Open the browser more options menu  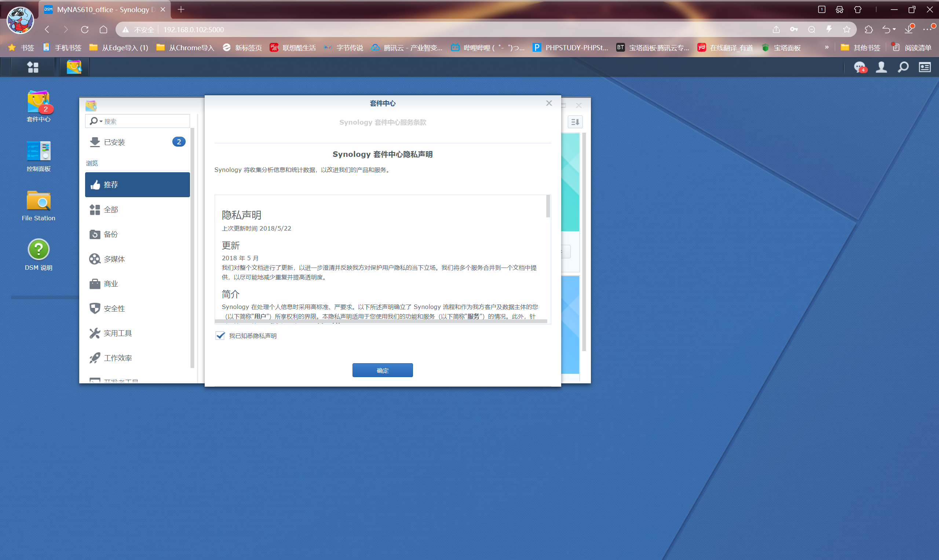(x=927, y=29)
